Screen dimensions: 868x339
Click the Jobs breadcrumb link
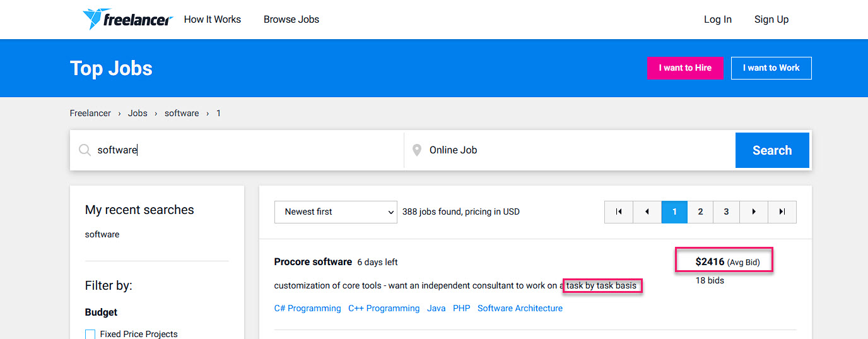point(138,114)
